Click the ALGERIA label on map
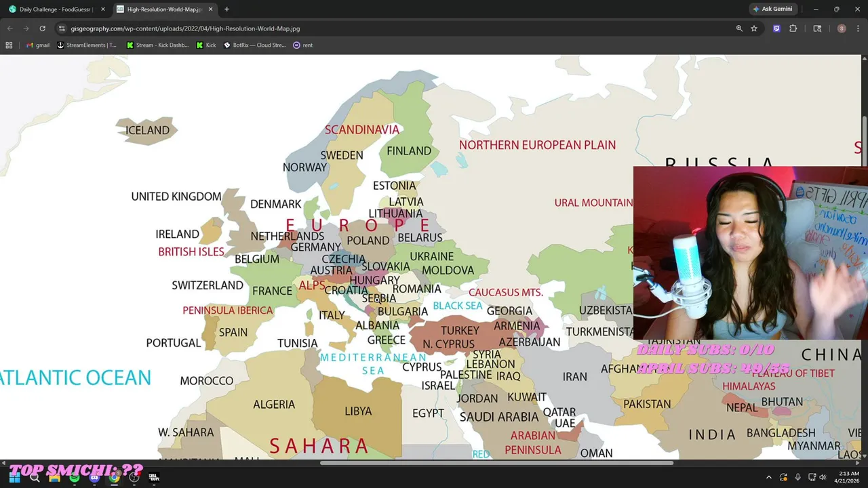The width and height of the screenshot is (868, 488). point(274,405)
